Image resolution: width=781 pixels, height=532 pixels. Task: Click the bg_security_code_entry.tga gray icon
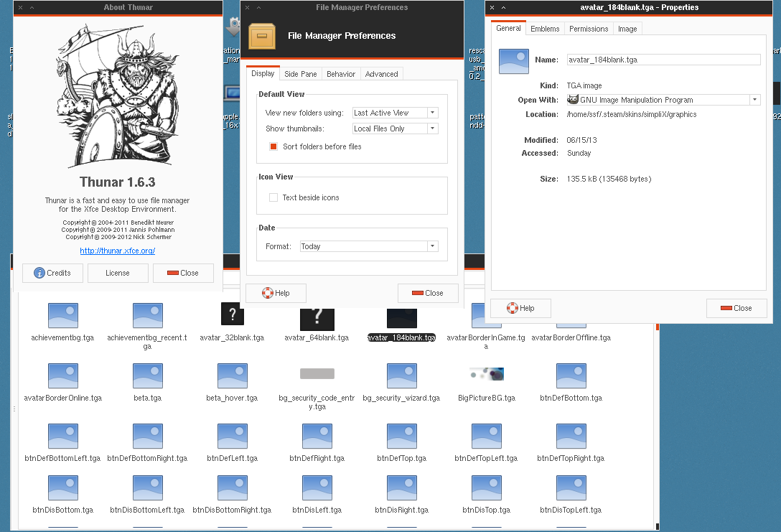point(317,373)
